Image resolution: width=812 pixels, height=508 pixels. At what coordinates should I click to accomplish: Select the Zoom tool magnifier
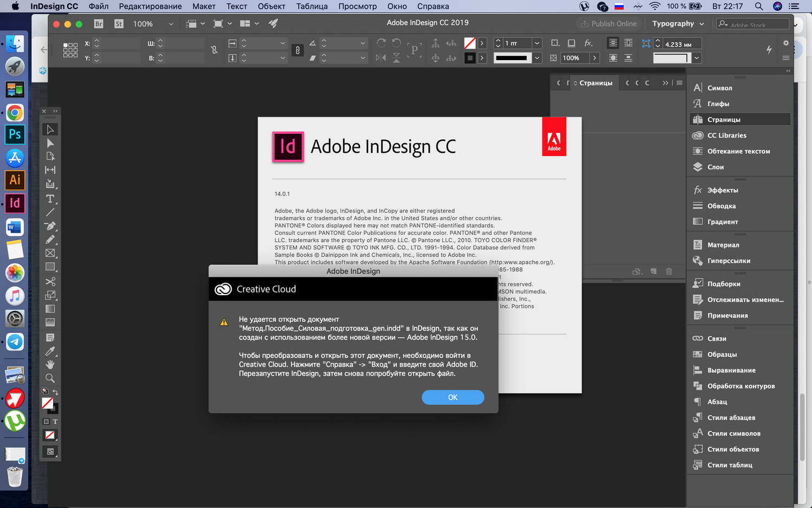50,378
